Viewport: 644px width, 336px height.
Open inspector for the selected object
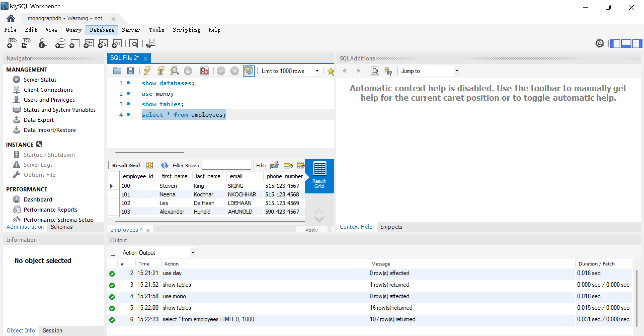pyautogui.click(x=43, y=44)
